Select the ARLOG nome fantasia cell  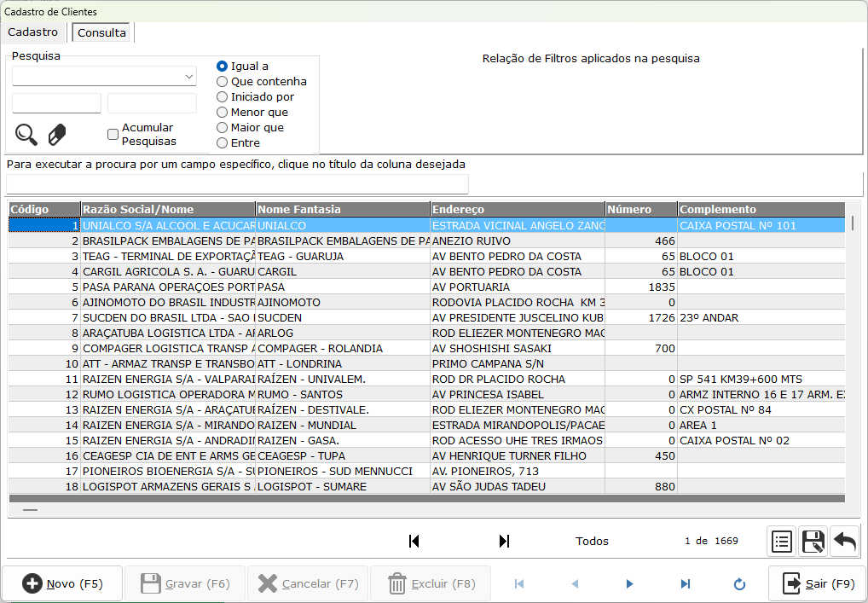tap(344, 333)
